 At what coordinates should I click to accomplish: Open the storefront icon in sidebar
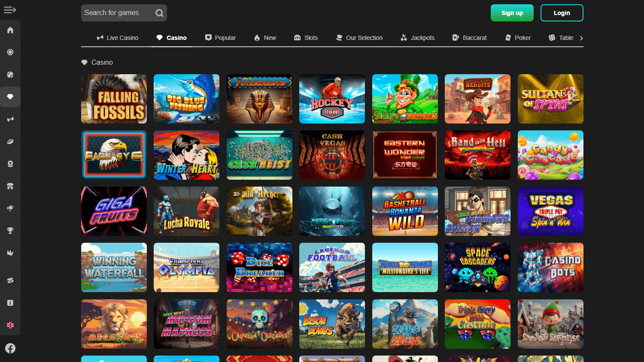coord(10,186)
